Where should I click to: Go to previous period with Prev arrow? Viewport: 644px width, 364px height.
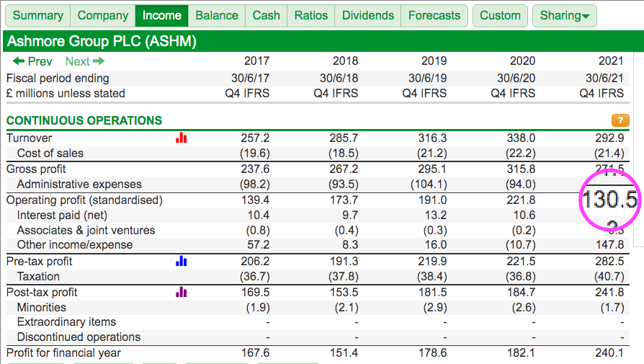[32, 61]
